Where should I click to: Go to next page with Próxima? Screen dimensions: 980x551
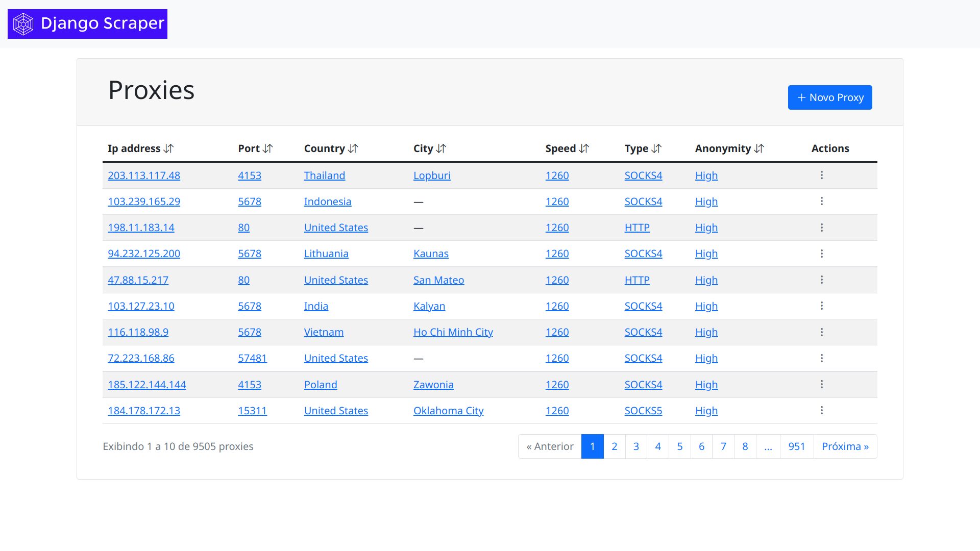coord(845,446)
